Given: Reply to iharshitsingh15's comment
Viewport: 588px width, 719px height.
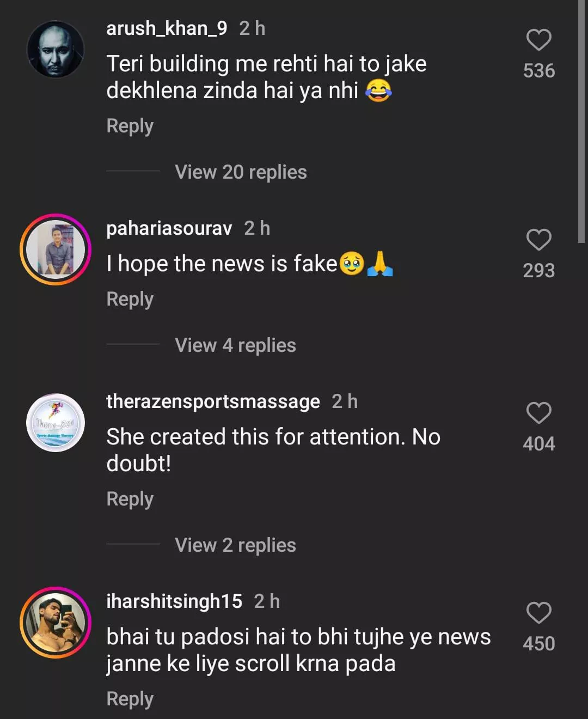Looking at the screenshot, I should (130, 699).
